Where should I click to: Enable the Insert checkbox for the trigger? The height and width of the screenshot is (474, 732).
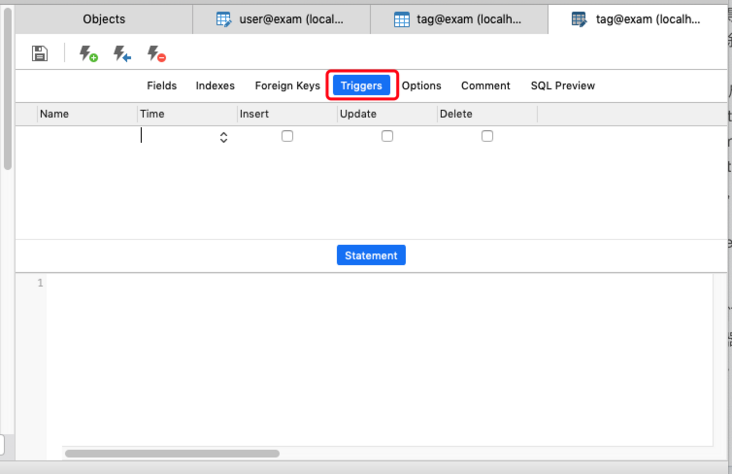tap(287, 136)
